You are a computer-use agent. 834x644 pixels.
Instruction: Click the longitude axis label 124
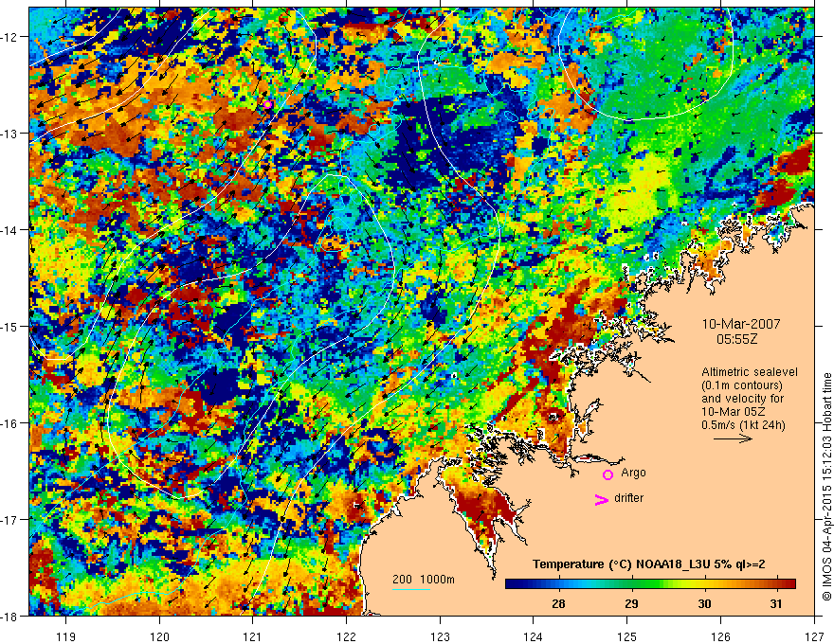pos(534,636)
